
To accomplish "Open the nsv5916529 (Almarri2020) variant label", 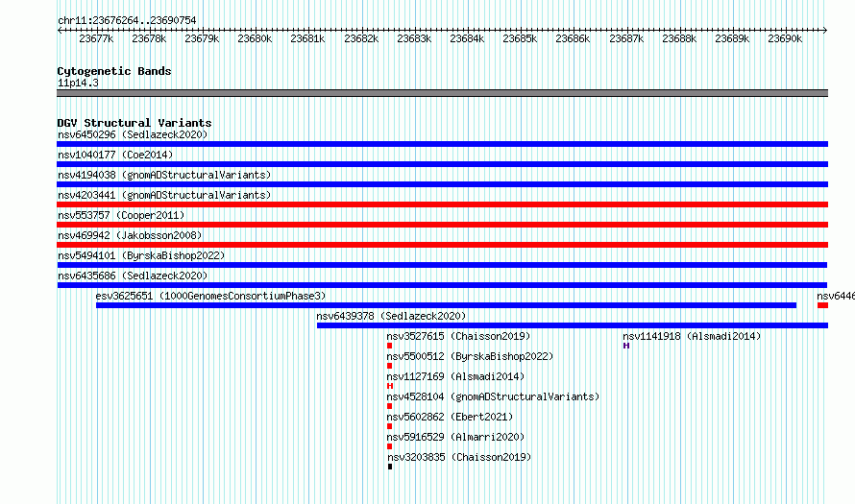I will point(455,437).
